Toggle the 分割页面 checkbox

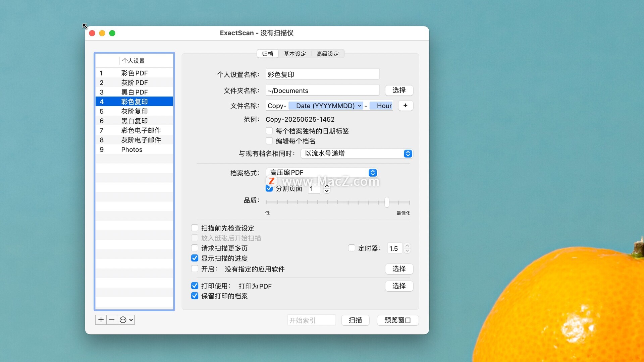click(x=269, y=188)
